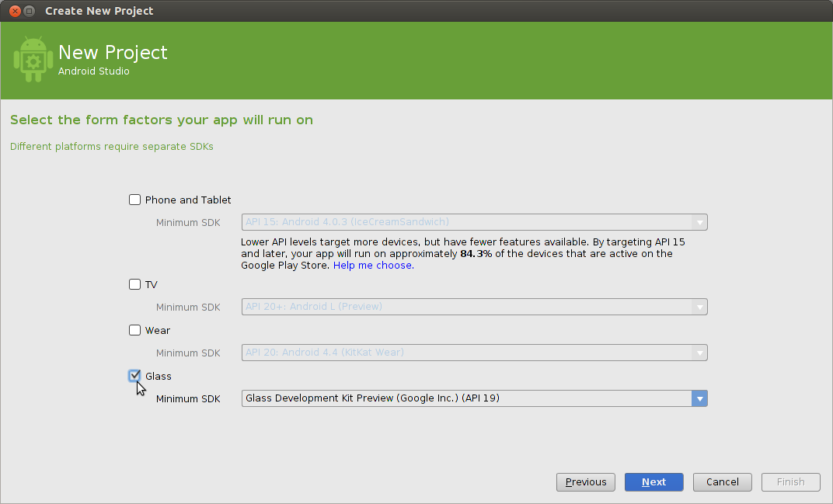Click the 'Different platforms require separate SDKs' text
The width and height of the screenshot is (833, 504).
pyautogui.click(x=111, y=146)
